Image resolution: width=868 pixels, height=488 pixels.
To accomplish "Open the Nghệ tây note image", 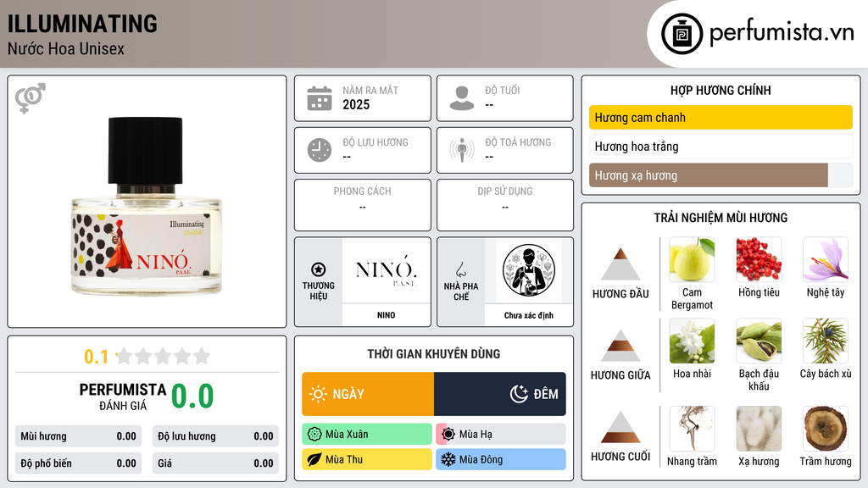I will tap(826, 259).
